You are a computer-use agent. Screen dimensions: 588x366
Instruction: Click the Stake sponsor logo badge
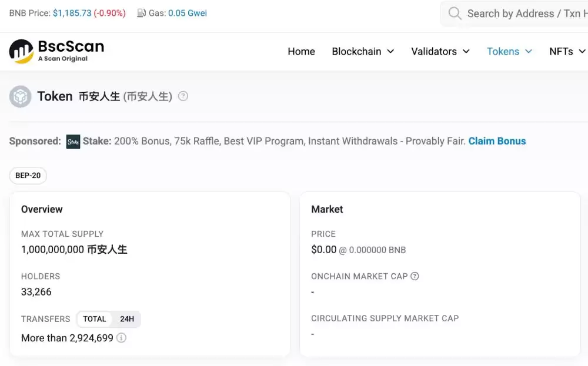click(73, 141)
